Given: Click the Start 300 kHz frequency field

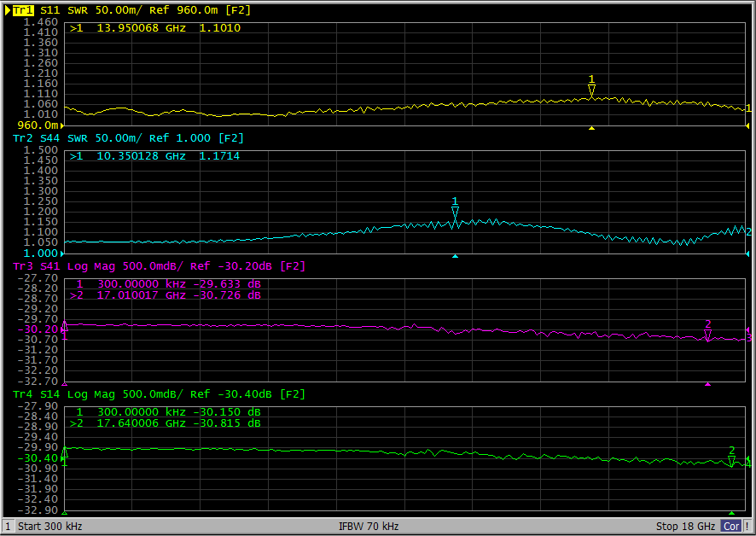Looking at the screenshot, I should 49,527.
